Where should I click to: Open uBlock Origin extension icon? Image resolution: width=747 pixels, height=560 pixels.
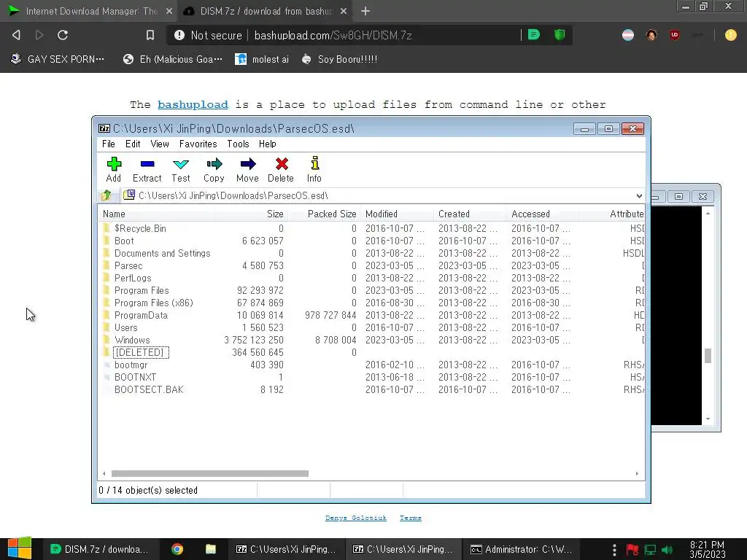point(674,35)
